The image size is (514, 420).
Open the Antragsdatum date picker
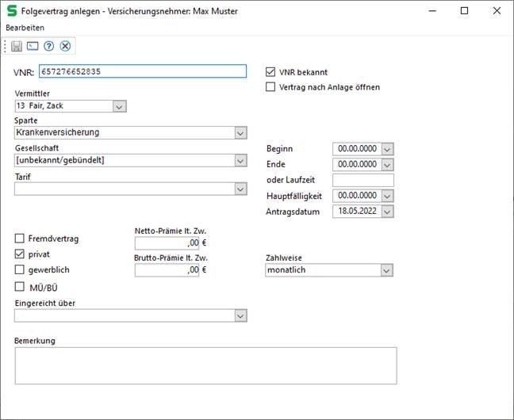tap(387, 212)
